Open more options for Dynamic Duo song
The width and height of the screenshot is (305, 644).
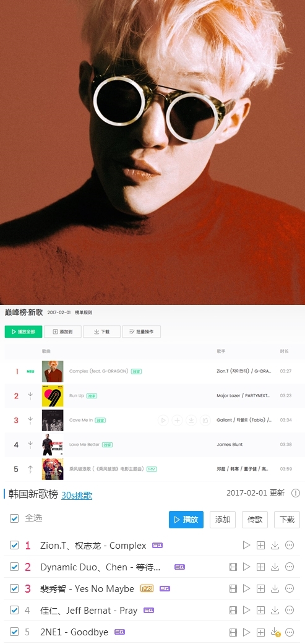point(290,567)
